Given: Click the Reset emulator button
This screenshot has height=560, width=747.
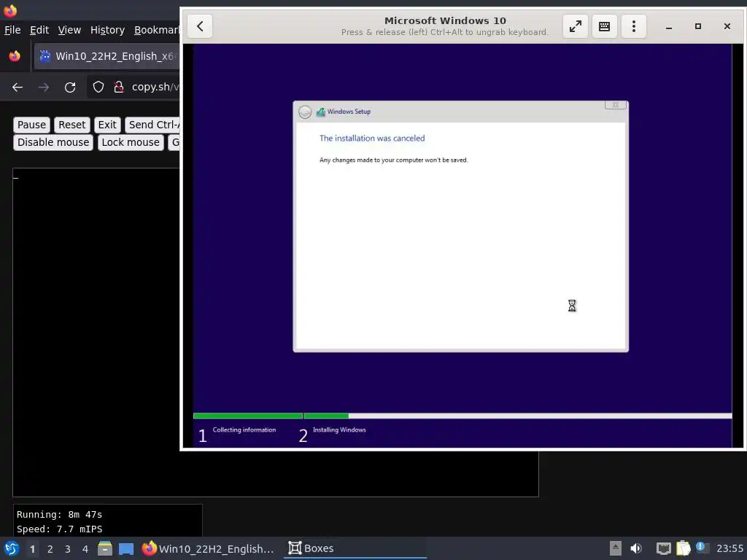Looking at the screenshot, I should (x=72, y=125).
